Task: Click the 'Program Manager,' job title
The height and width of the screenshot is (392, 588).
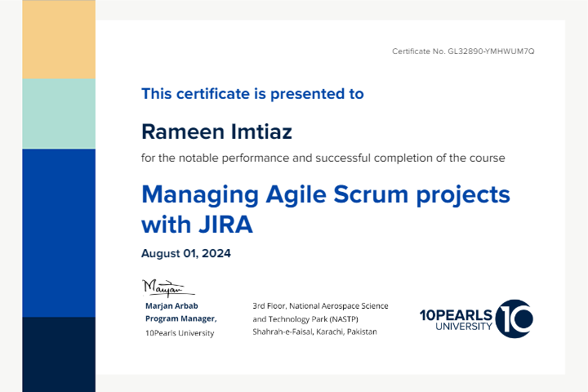Action: [180, 318]
